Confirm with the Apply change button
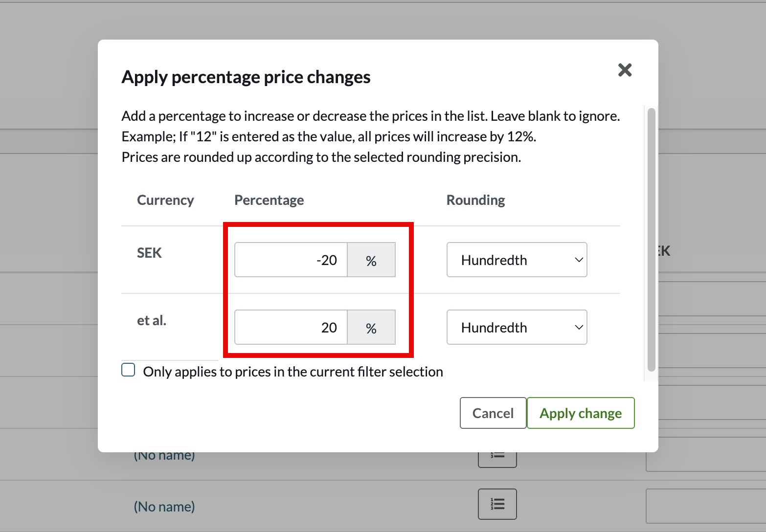 click(580, 413)
